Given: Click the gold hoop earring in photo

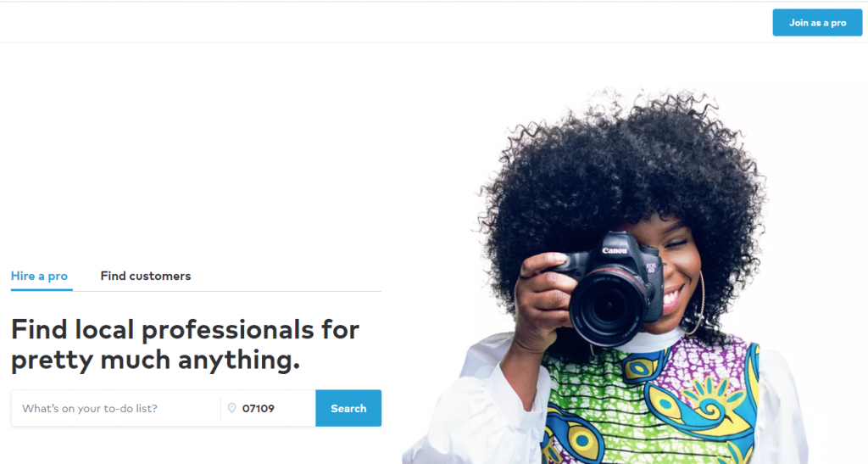Looking at the screenshot, I should [697, 304].
